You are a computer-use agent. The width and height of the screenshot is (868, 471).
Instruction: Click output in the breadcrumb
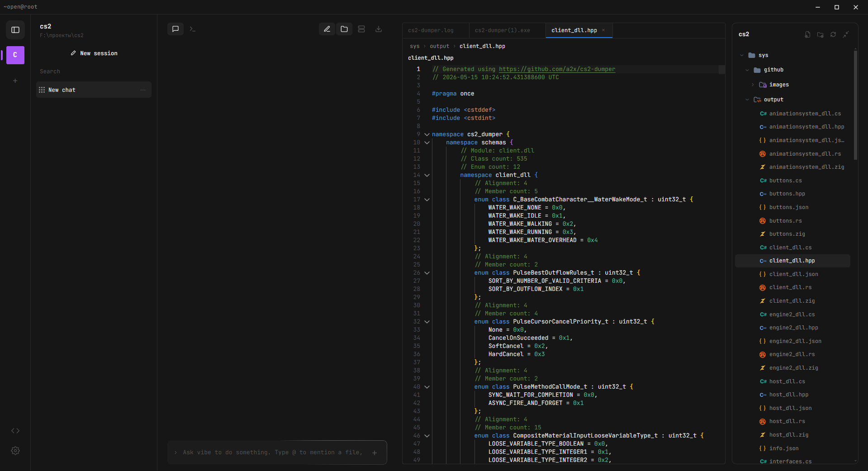coord(439,46)
